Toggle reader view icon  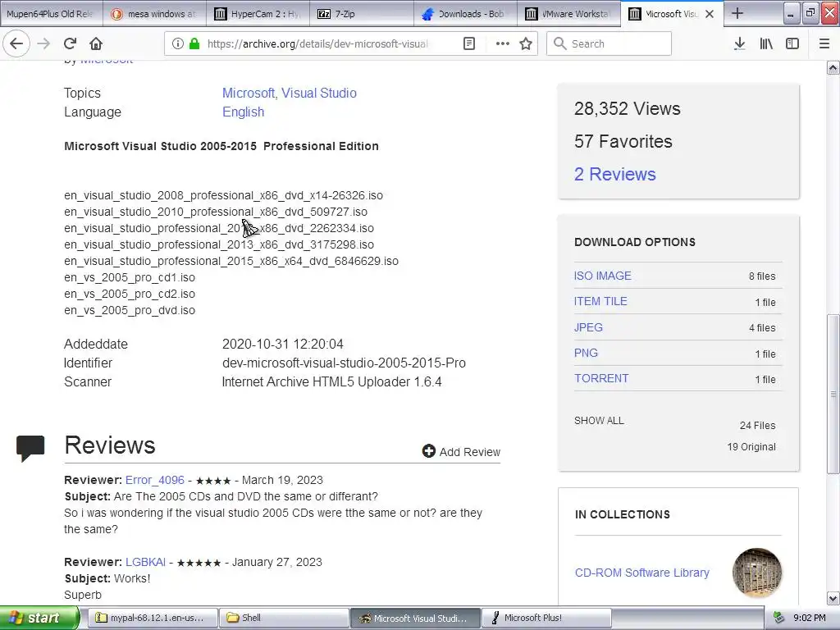point(469,43)
